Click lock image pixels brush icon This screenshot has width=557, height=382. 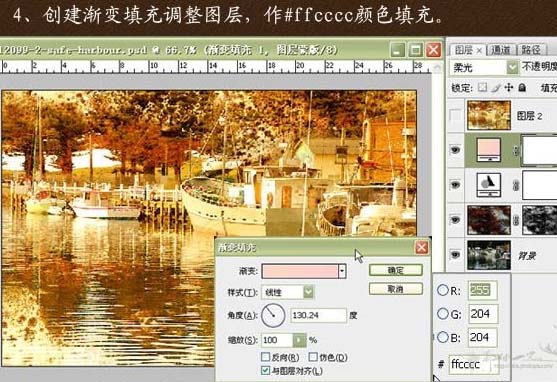(496, 87)
